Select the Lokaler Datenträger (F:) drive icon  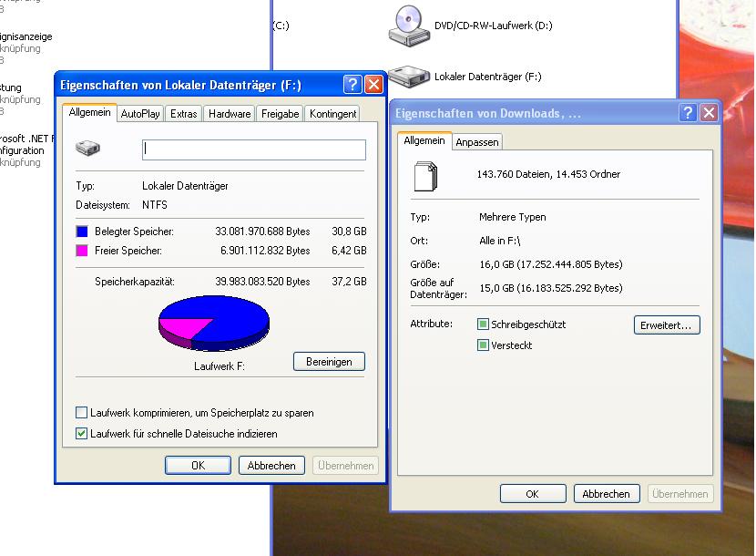[409, 77]
